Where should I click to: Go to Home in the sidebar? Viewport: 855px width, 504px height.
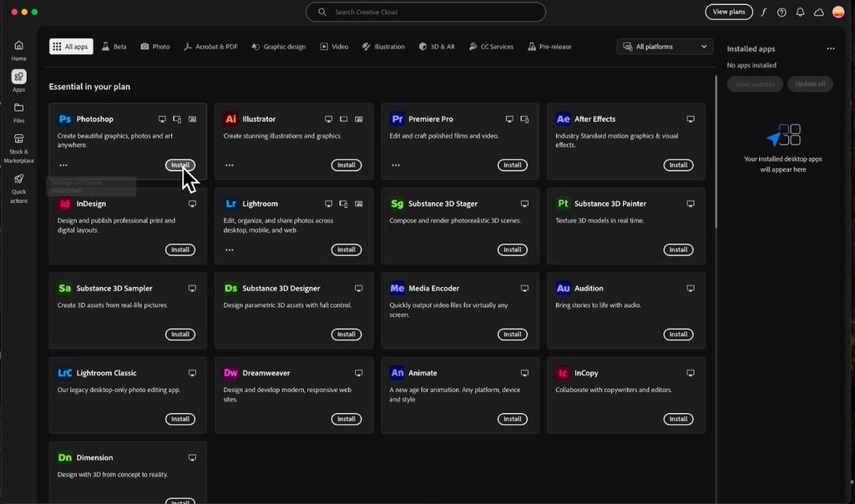click(x=18, y=46)
